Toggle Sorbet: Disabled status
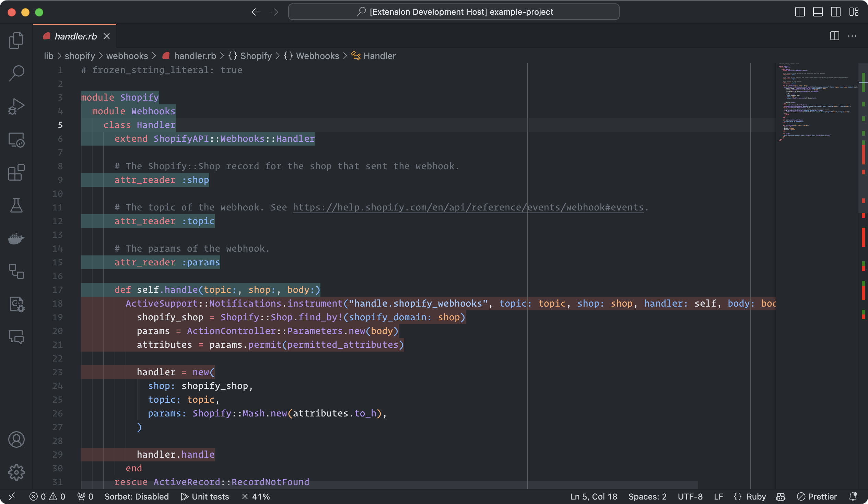Image resolution: width=868 pixels, height=504 pixels. (137, 496)
